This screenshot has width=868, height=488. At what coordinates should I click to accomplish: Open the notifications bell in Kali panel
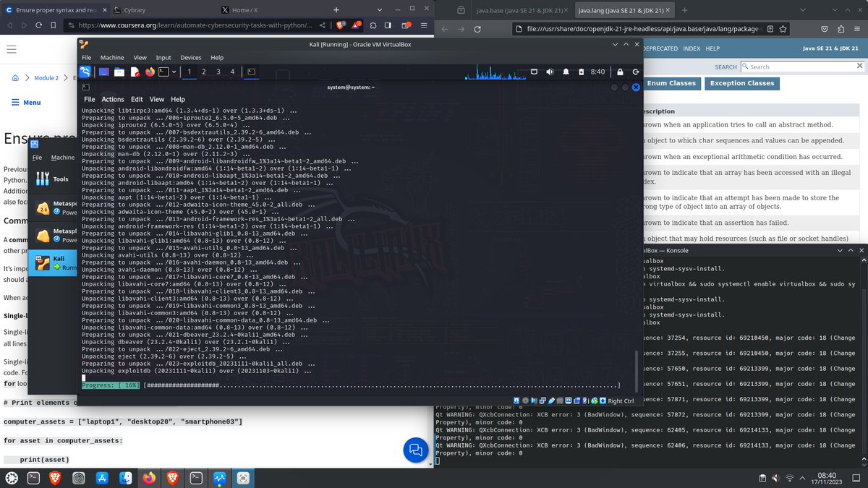tap(566, 72)
